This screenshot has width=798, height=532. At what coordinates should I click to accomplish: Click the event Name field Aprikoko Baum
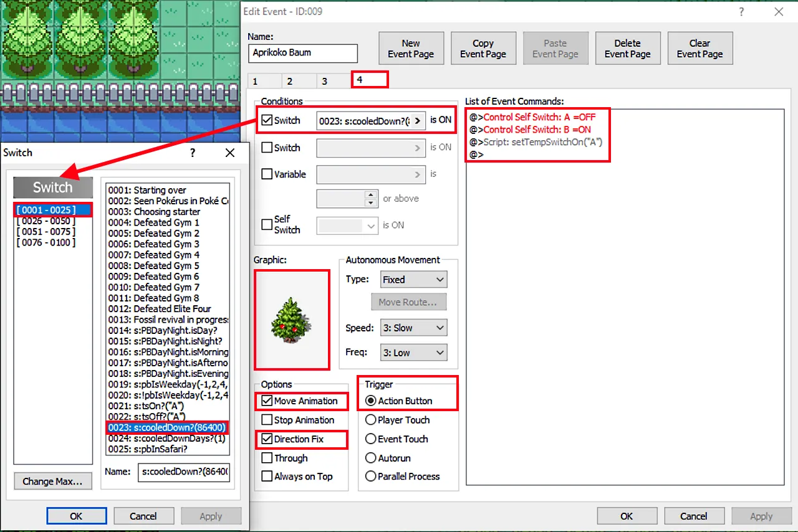point(303,53)
